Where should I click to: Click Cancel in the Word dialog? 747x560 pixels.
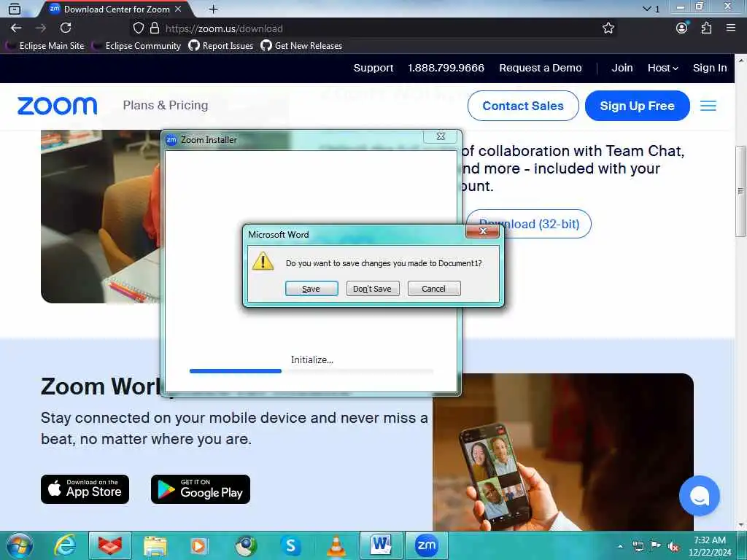[434, 289]
